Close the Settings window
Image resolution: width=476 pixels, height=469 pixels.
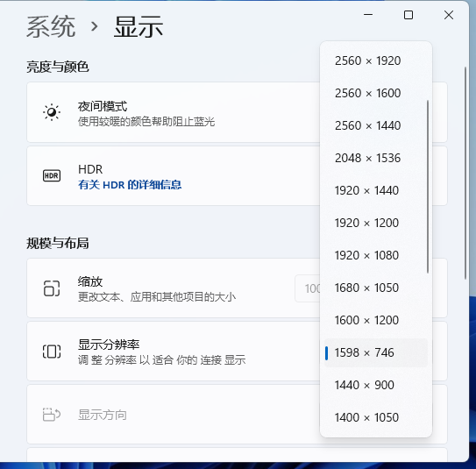449,15
